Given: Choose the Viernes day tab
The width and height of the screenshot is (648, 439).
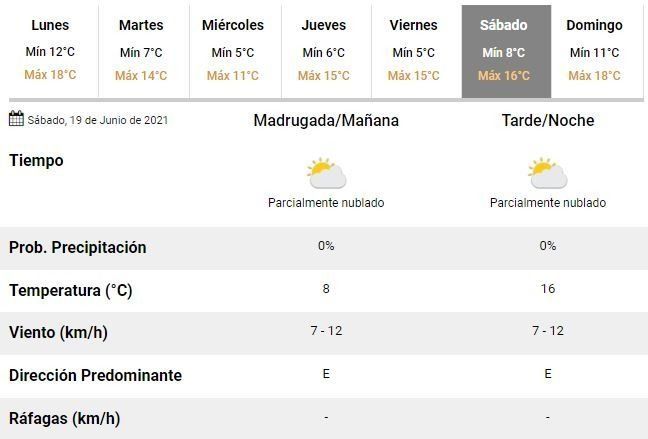Looking at the screenshot, I should pyautogui.click(x=414, y=50).
